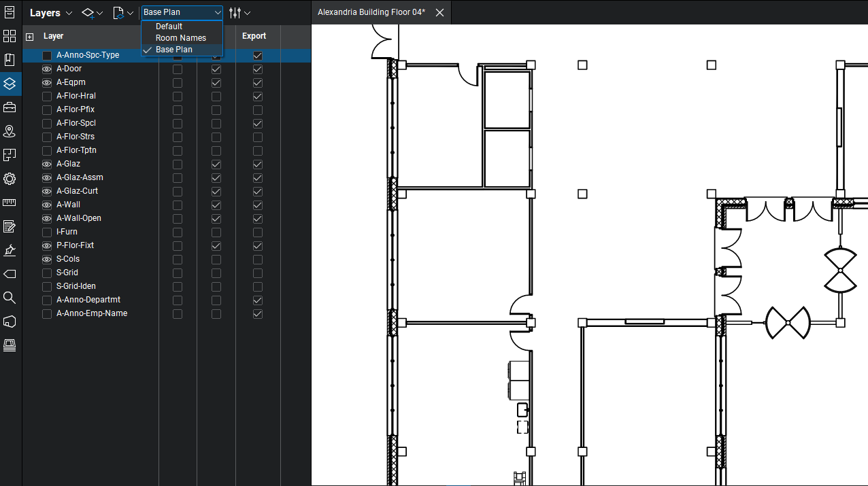Screen dimensions: 868x486
Task: Select the A-Flor-Hral layer row
Action: point(167,96)
